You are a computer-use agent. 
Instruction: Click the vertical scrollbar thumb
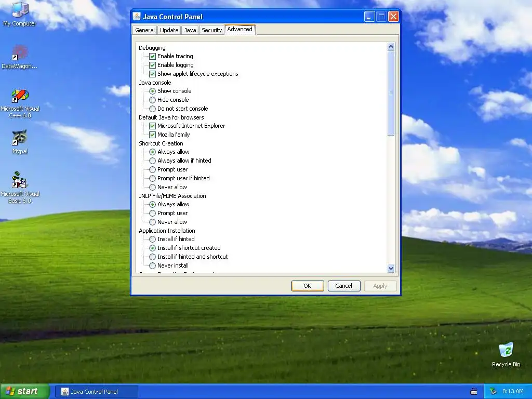click(x=391, y=93)
